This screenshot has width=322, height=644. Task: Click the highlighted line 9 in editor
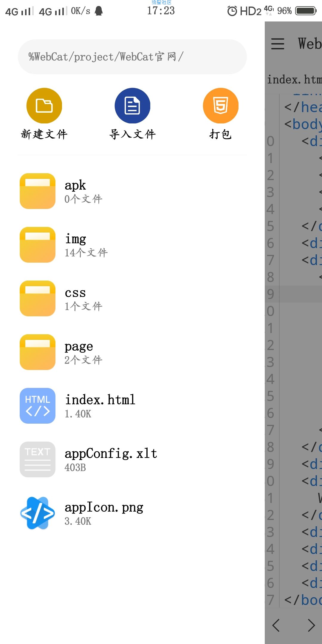(x=293, y=294)
